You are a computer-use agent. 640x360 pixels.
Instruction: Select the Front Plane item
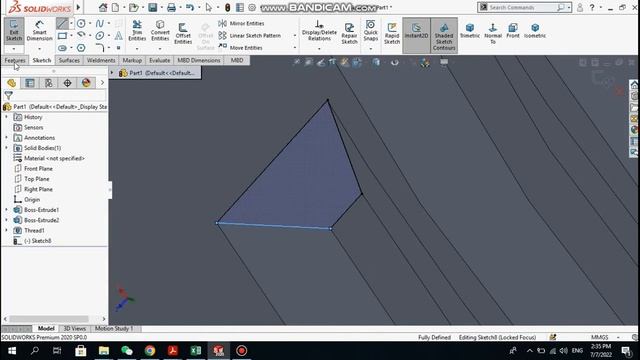tap(33, 169)
